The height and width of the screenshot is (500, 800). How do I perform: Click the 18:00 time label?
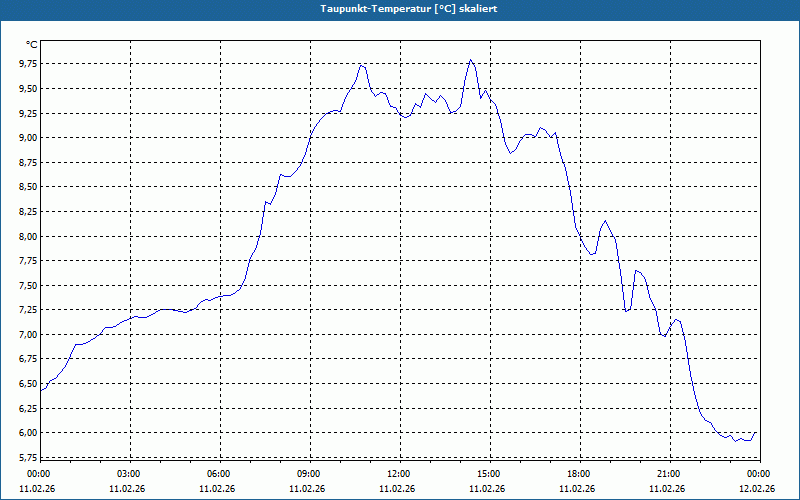point(580,474)
